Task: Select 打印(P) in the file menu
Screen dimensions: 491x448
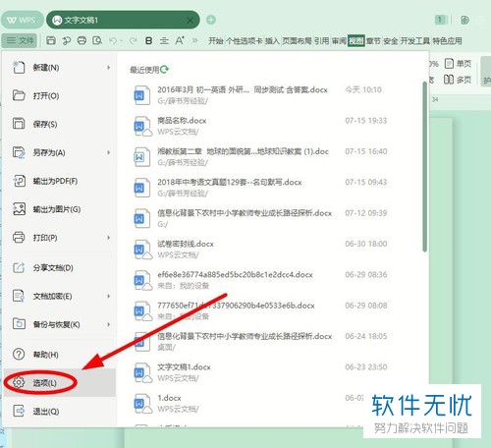Action: tap(60, 238)
